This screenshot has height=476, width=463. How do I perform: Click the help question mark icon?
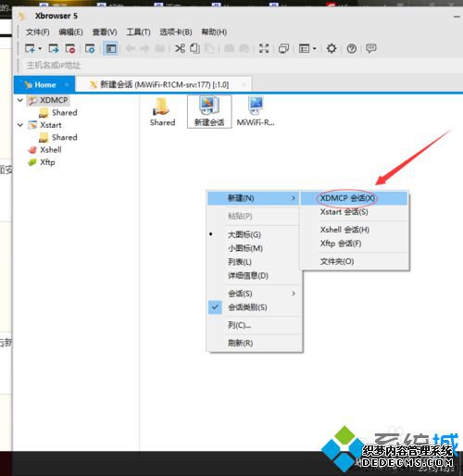coord(351,48)
